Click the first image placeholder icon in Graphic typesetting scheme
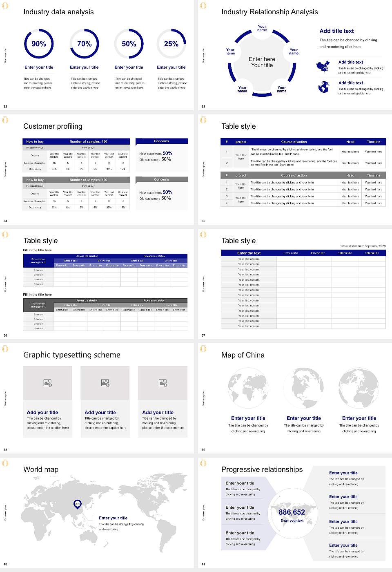 pyautogui.click(x=48, y=383)
